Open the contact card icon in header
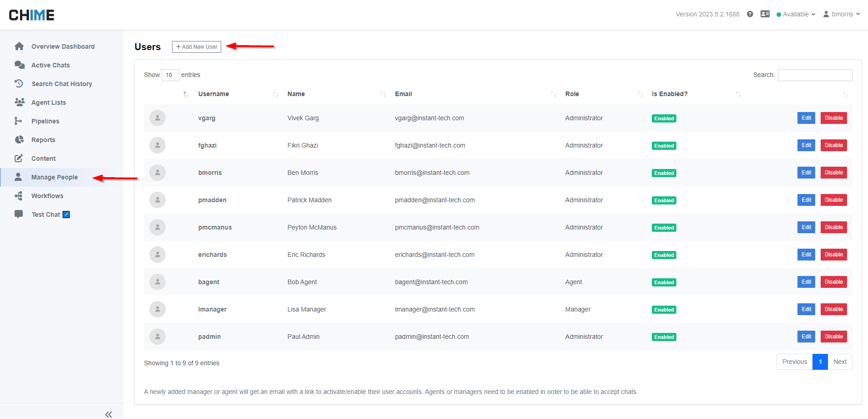This screenshot has width=868, height=419. click(765, 14)
